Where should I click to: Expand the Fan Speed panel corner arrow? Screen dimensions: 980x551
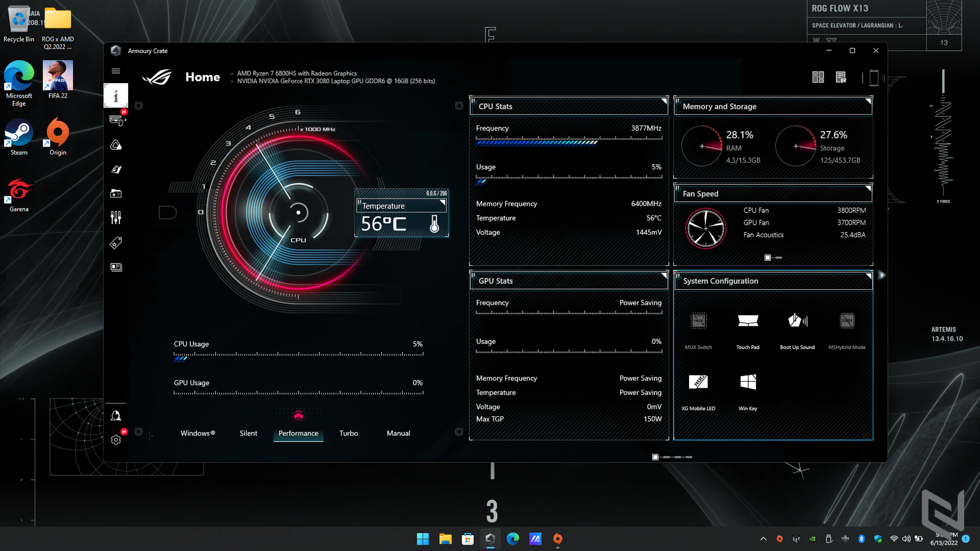click(868, 188)
